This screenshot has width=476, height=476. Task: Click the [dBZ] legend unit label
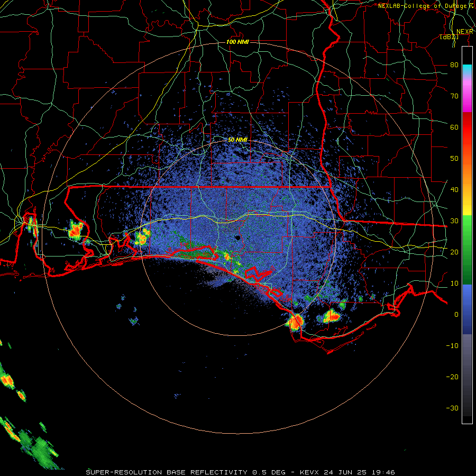coord(449,37)
